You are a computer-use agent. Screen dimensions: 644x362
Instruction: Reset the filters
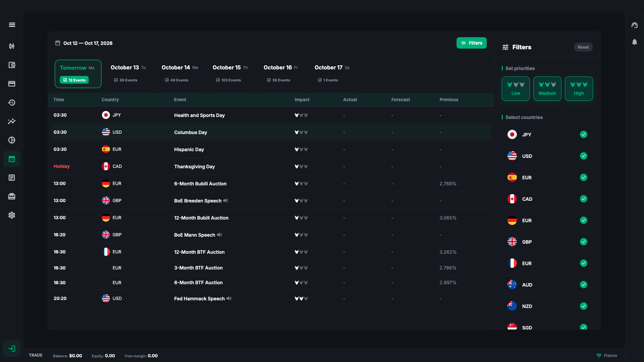[x=583, y=47]
